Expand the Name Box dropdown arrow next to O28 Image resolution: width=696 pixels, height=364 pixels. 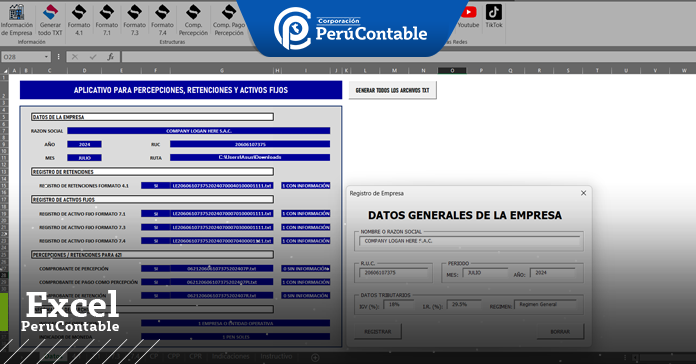point(46,57)
